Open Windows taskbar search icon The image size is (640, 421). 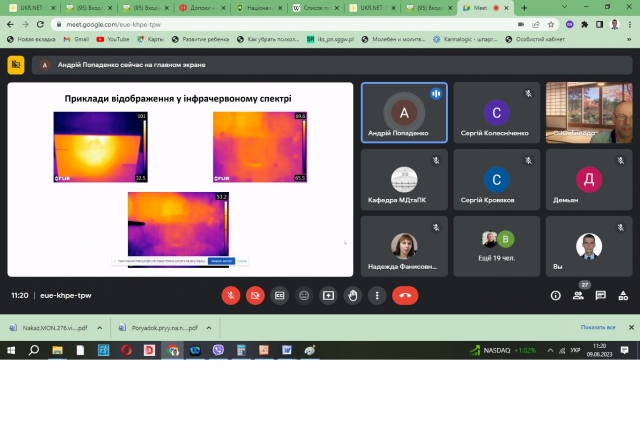coord(33,350)
